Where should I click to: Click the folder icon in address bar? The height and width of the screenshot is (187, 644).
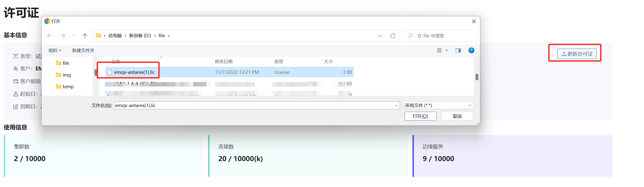98,35
